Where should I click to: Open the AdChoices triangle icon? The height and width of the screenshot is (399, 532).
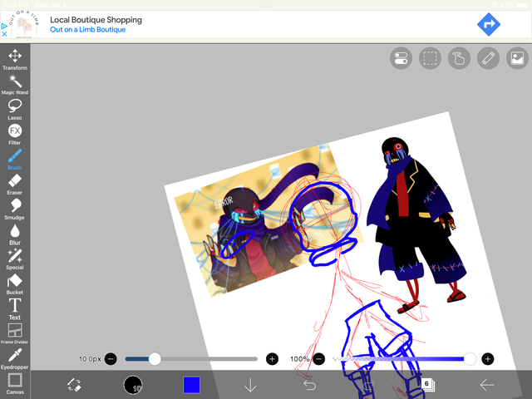pos(4,26)
